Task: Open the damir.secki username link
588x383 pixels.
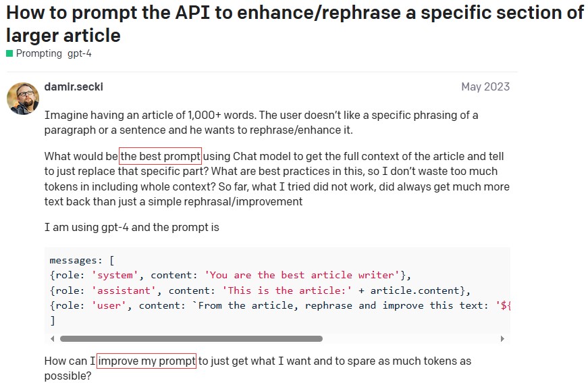Action: click(73, 86)
